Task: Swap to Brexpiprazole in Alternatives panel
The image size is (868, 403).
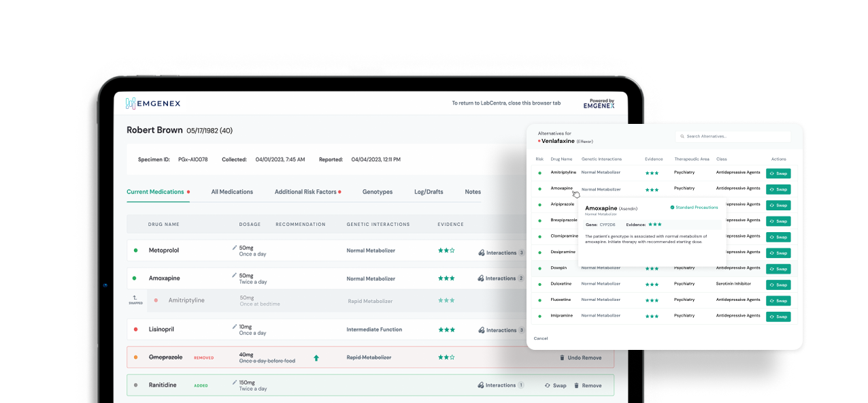Action: tap(778, 221)
